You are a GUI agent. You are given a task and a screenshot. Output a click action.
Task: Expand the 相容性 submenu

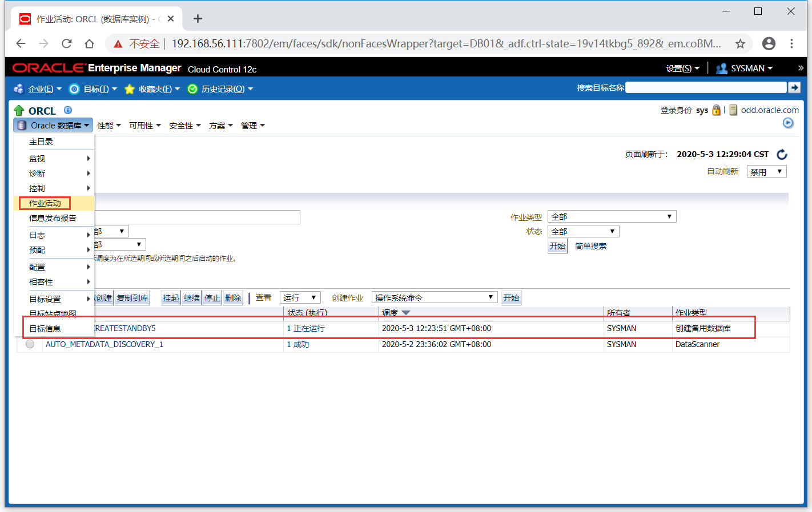pos(54,282)
